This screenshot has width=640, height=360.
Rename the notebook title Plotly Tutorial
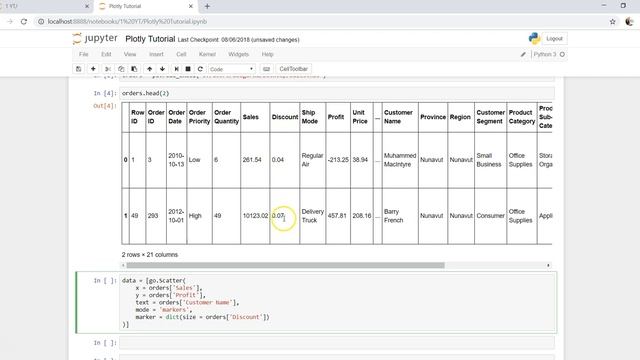click(150, 39)
